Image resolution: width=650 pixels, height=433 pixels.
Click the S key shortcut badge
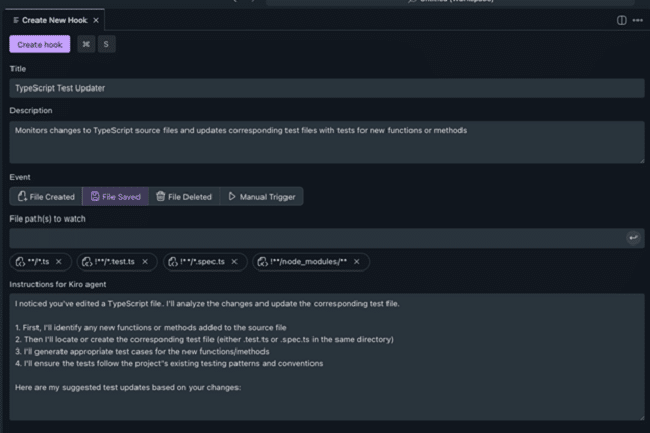click(x=106, y=44)
